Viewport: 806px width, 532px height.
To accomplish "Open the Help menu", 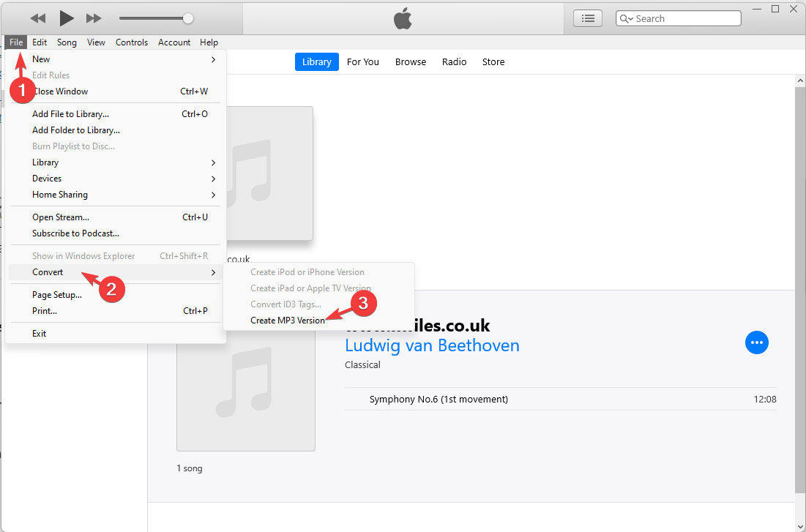I will (x=209, y=42).
